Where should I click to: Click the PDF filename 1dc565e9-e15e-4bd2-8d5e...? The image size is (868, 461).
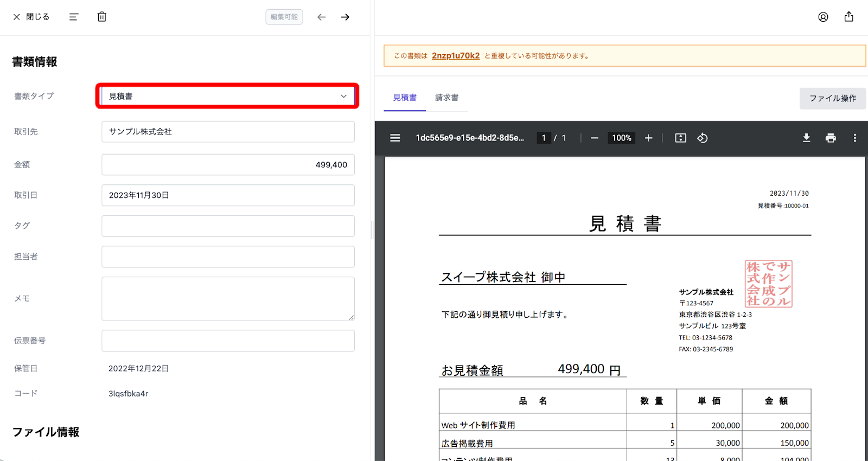click(470, 138)
